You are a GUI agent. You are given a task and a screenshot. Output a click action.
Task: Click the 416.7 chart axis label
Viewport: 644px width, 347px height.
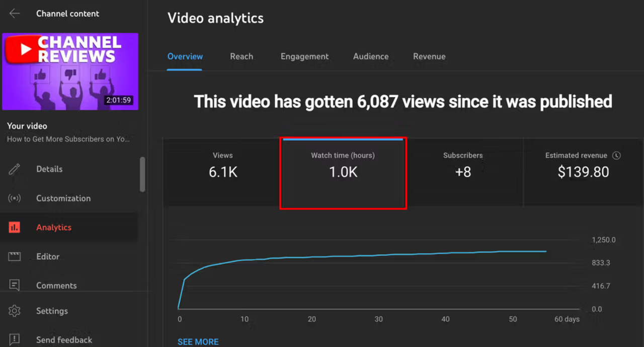pos(601,286)
